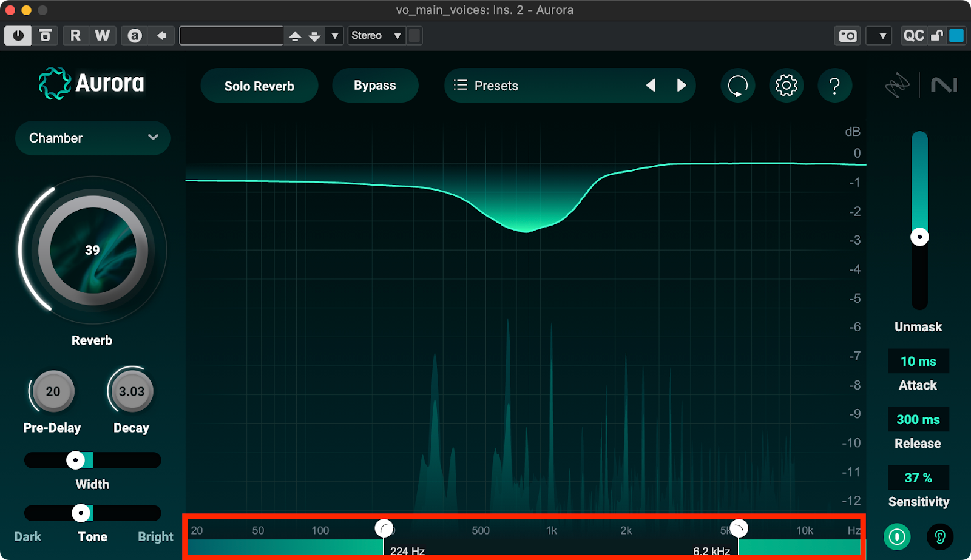Click the Aurora logo

[92, 83]
